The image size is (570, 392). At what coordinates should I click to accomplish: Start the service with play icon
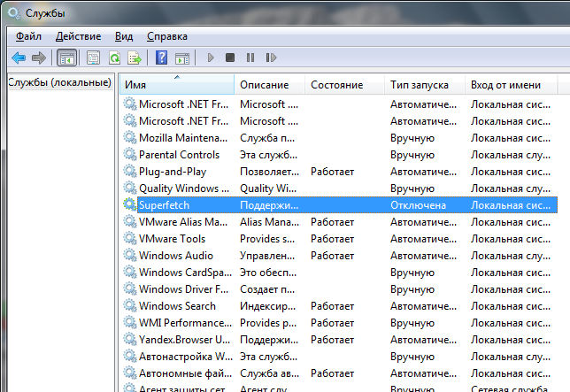click(x=210, y=58)
